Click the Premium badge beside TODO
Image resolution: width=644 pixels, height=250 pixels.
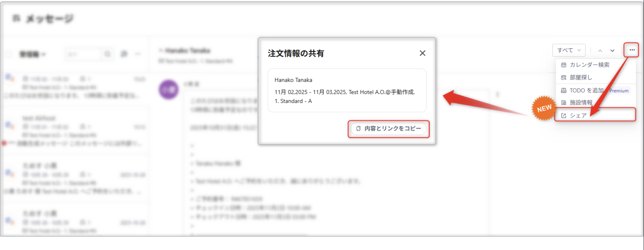tap(619, 91)
